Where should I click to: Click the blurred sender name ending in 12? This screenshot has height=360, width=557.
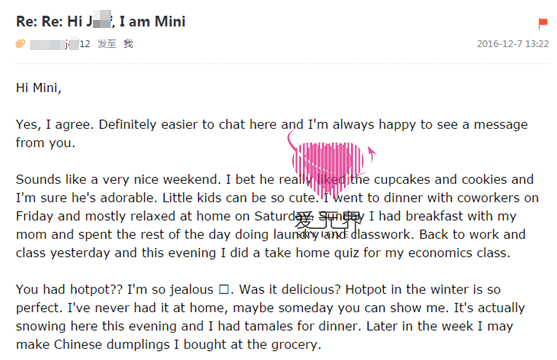coord(60,44)
